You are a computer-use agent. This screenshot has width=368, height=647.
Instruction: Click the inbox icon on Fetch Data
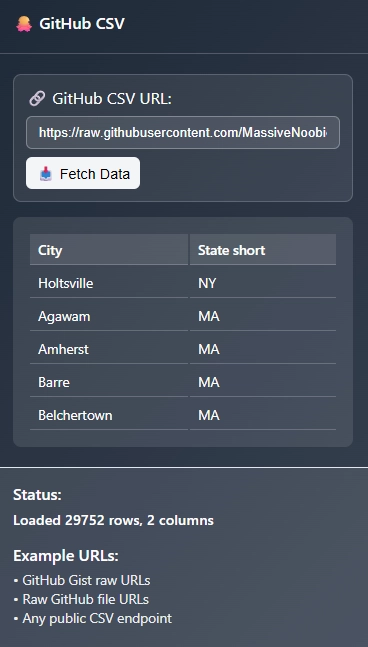click(x=46, y=174)
